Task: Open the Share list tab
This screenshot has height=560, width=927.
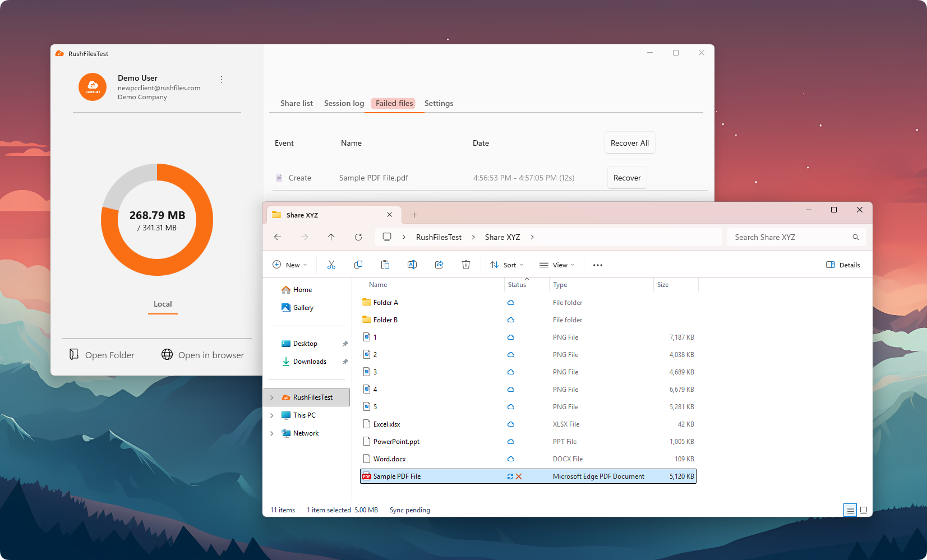Action: 297,103
